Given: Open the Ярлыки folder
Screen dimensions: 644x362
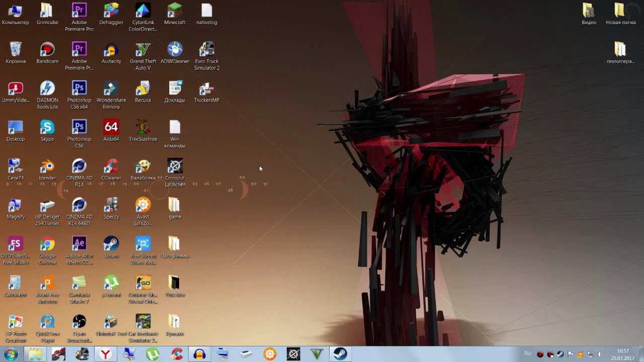Looking at the screenshot, I should click(x=175, y=326).
